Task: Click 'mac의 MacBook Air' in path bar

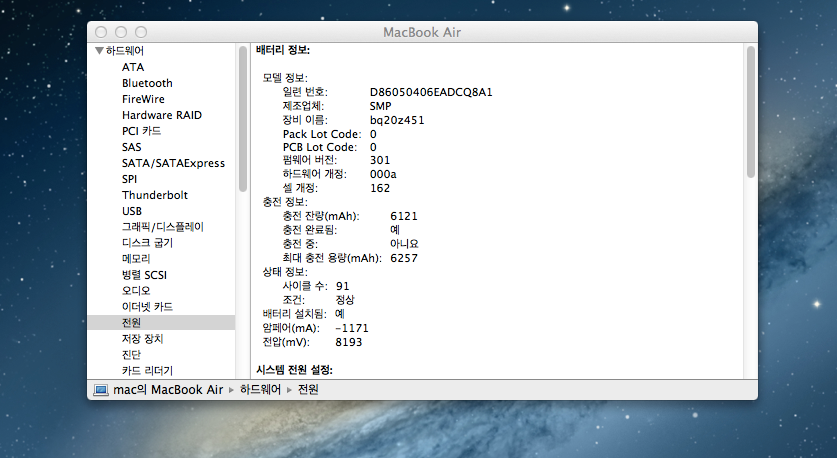Action: (x=167, y=389)
